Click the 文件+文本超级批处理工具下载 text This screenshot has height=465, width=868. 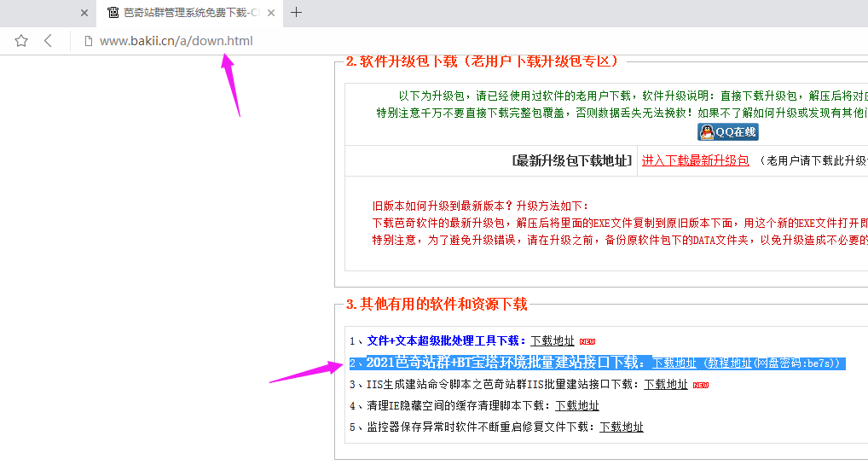click(x=446, y=340)
